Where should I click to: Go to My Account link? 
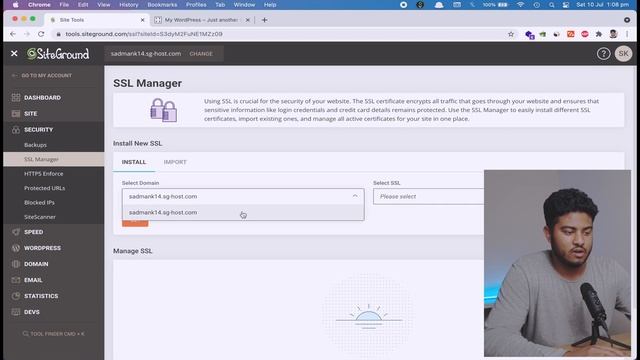click(42, 76)
